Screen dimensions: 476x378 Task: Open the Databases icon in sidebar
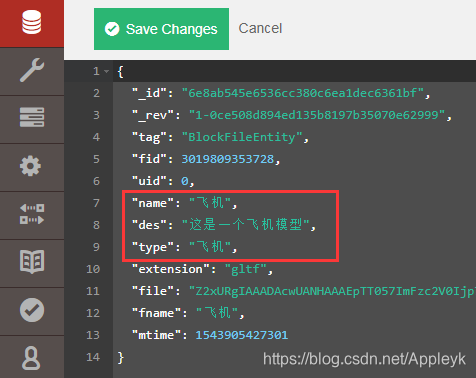coord(32,22)
